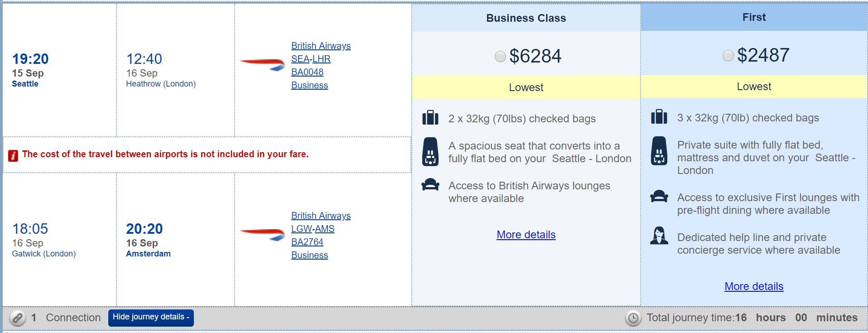Collapse journey with Hide journey details button
The height and width of the screenshot is (333, 868).
(x=151, y=317)
